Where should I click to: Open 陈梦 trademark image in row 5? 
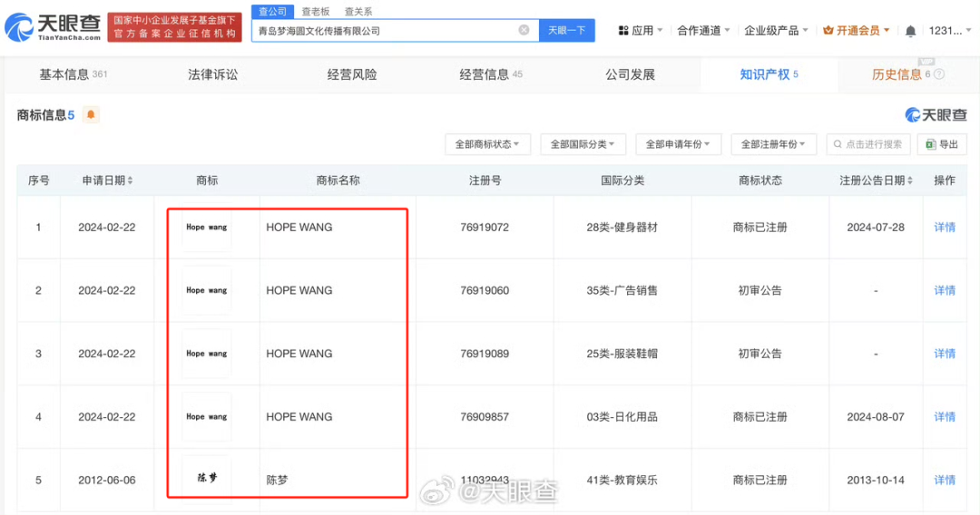206,478
